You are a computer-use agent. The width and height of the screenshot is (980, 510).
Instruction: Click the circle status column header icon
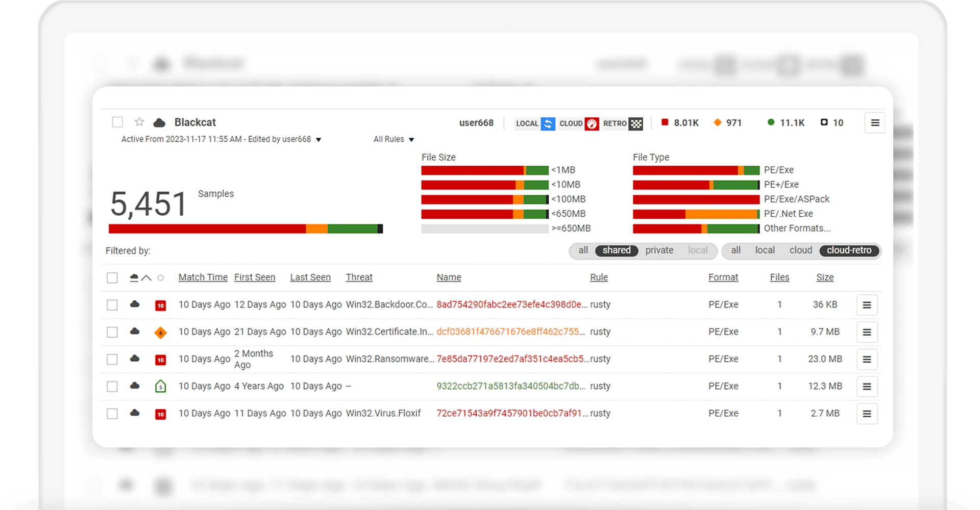click(x=161, y=278)
